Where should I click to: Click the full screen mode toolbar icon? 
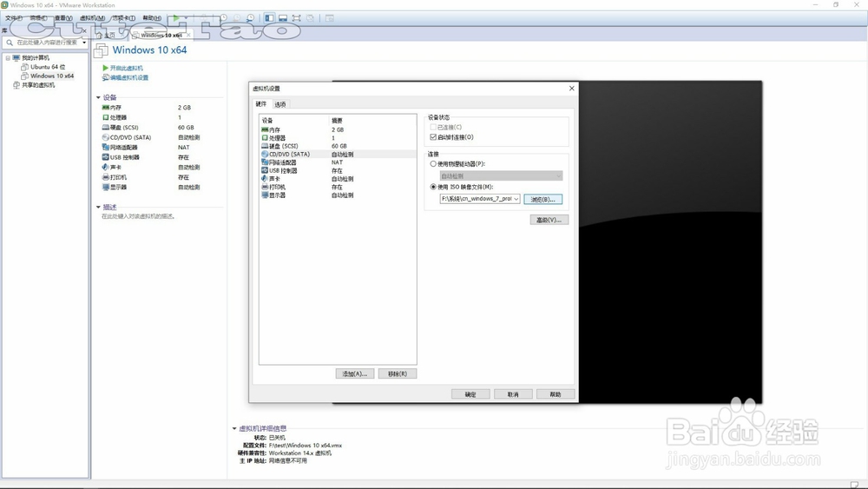[297, 17]
